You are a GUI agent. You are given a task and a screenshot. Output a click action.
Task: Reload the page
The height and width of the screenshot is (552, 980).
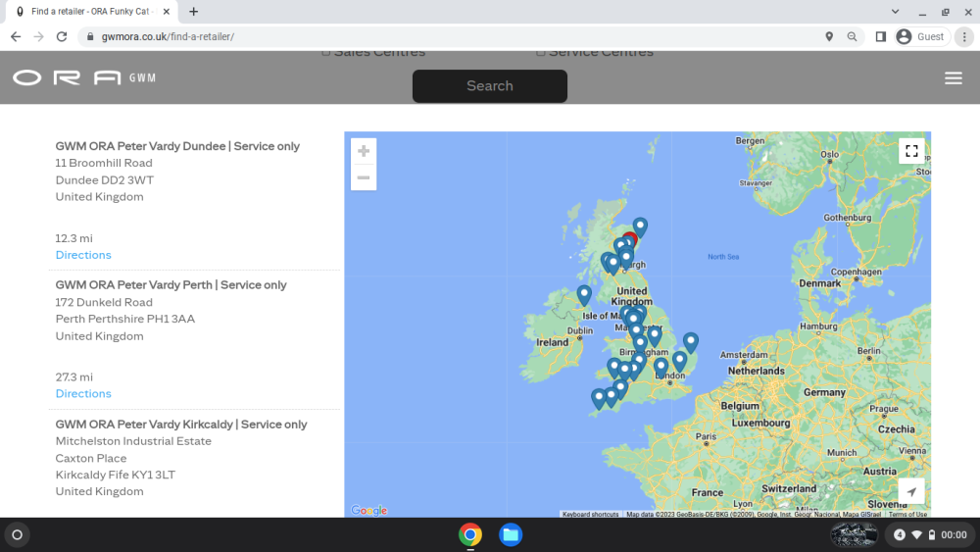point(61,37)
